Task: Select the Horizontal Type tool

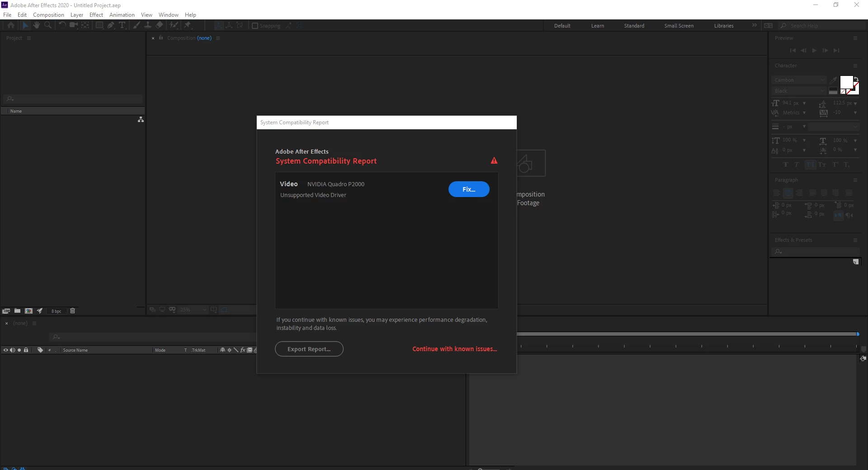Action: pyautogui.click(x=122, y=25)
